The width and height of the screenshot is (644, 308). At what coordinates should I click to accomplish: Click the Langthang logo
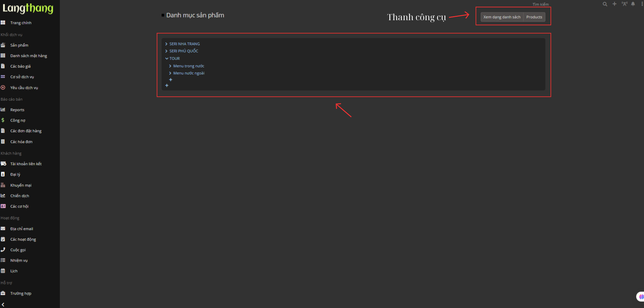point(28,8)
